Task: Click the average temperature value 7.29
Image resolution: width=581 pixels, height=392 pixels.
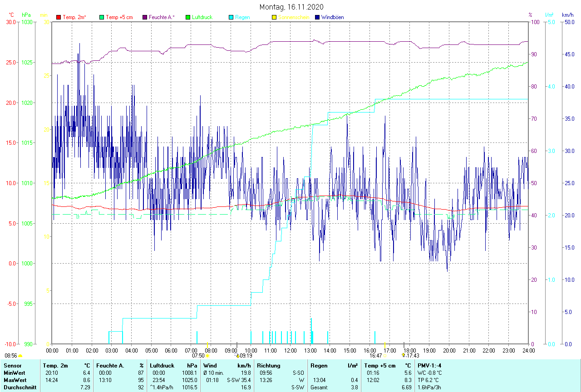Action: pos(85,387)
